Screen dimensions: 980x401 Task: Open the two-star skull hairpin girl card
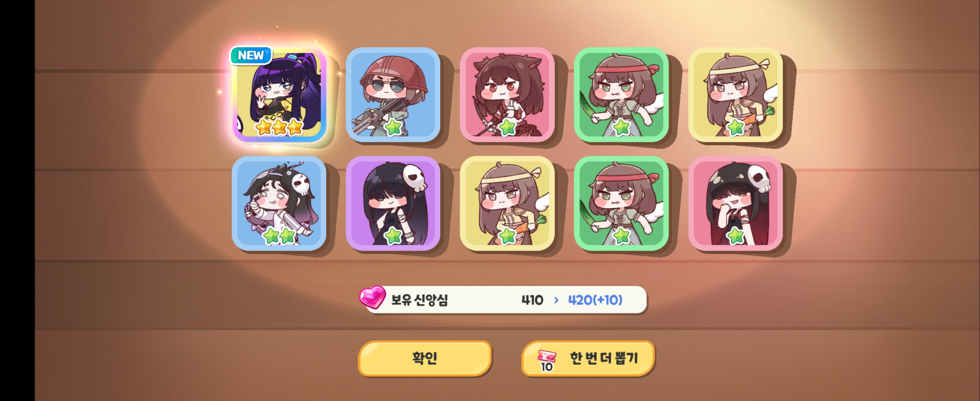pos(279,203)
